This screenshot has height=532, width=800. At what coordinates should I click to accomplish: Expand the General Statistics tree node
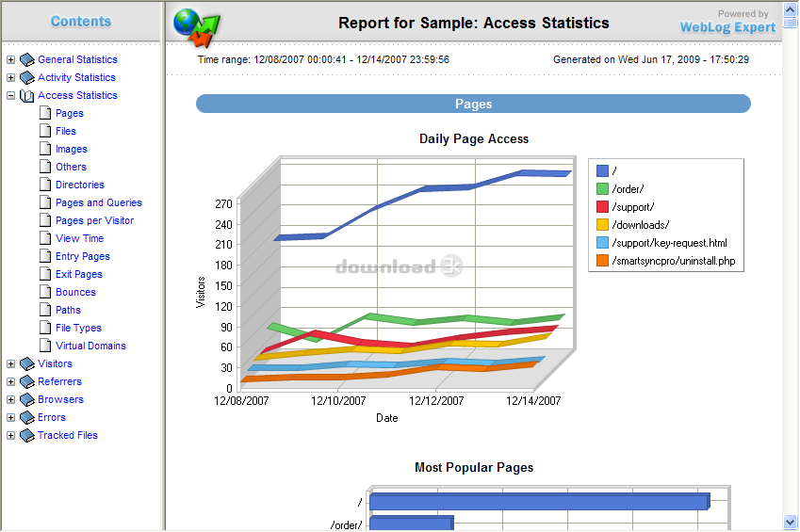click(10, 60)
